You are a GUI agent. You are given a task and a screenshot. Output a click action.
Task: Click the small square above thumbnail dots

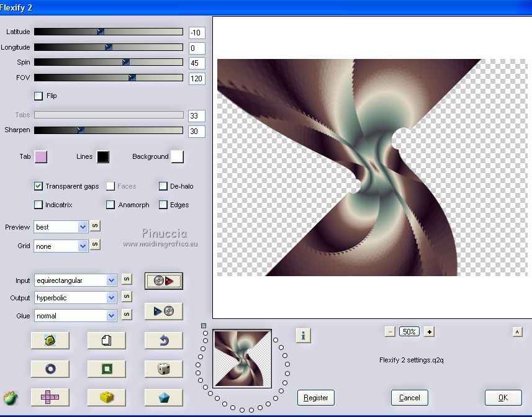tap(204, 326)
